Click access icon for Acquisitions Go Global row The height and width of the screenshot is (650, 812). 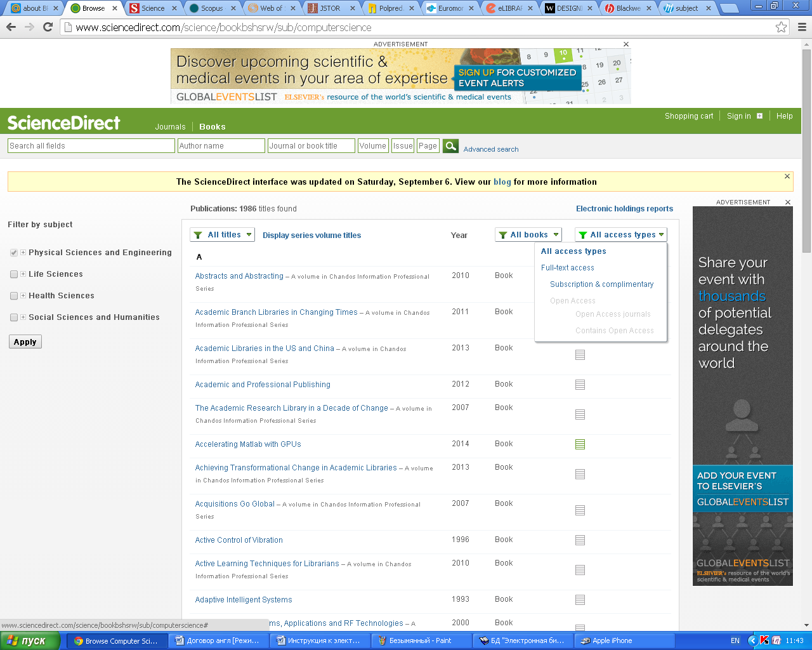[580, 510]
